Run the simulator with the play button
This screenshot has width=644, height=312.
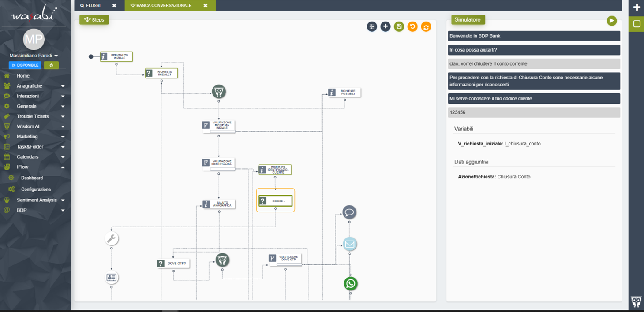coord(611,21)
